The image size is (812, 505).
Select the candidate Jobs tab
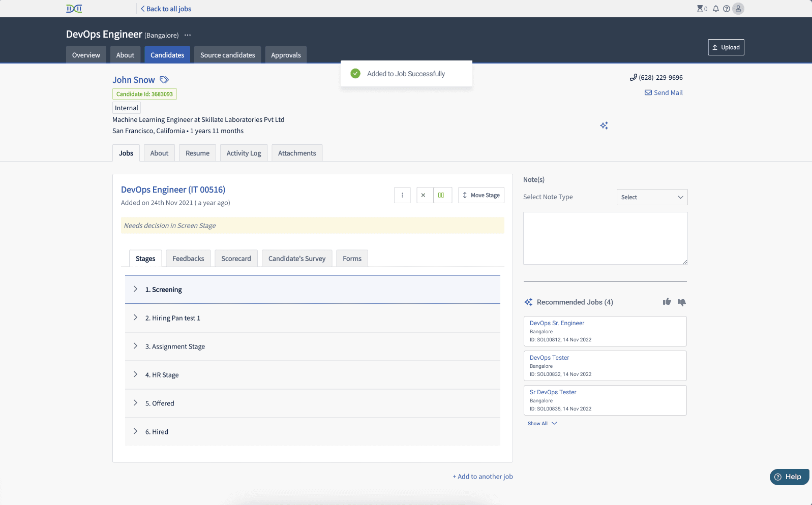coord(126,153)
